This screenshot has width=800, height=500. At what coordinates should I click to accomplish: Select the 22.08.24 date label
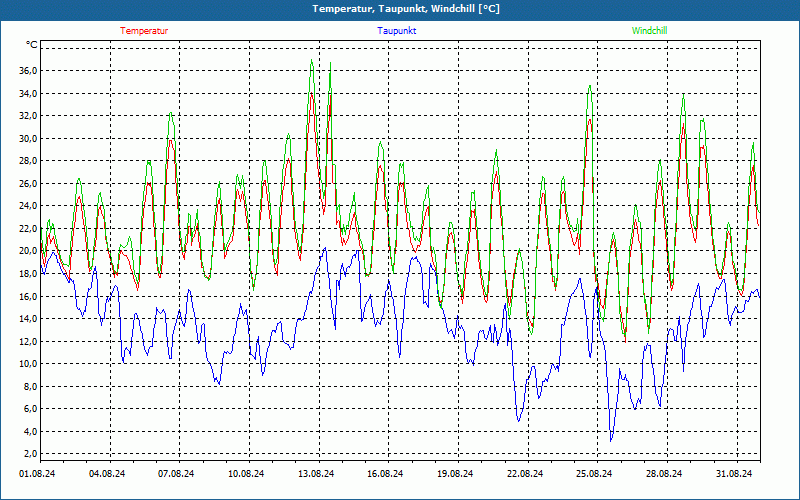click(524, 473)
